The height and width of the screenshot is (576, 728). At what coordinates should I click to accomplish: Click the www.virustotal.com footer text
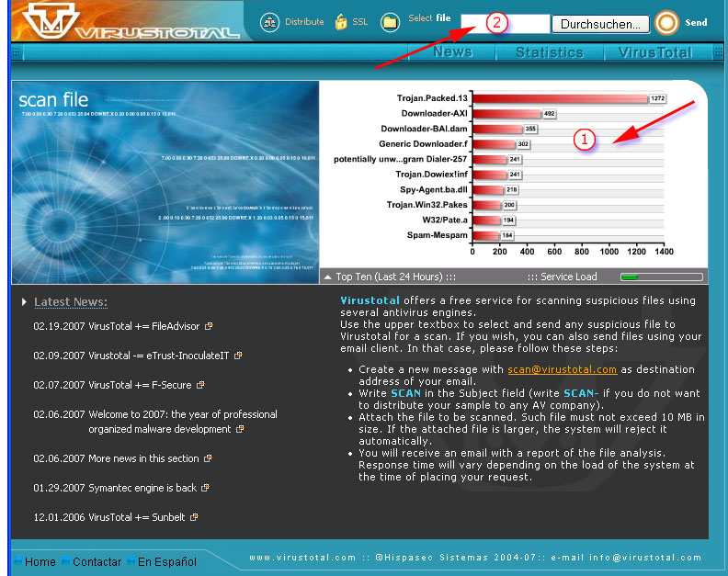[x=302, y=558]
